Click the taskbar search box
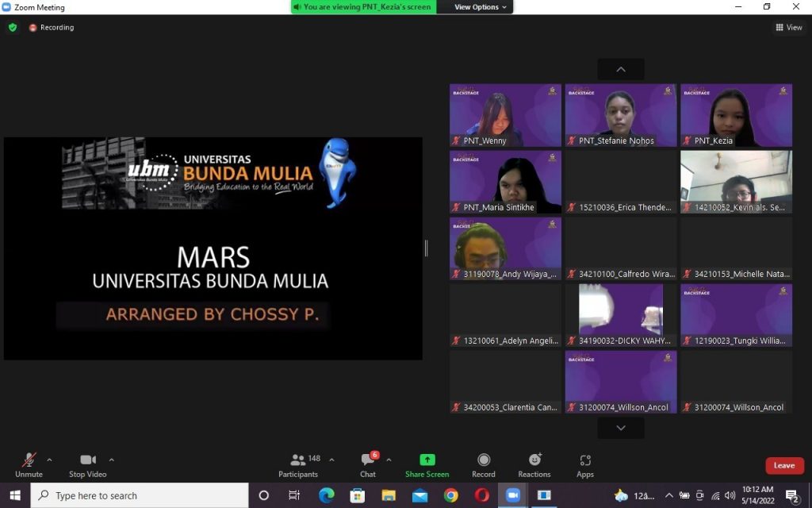The image size is (812, 508). pyautogui.click(x=140, y=495)
